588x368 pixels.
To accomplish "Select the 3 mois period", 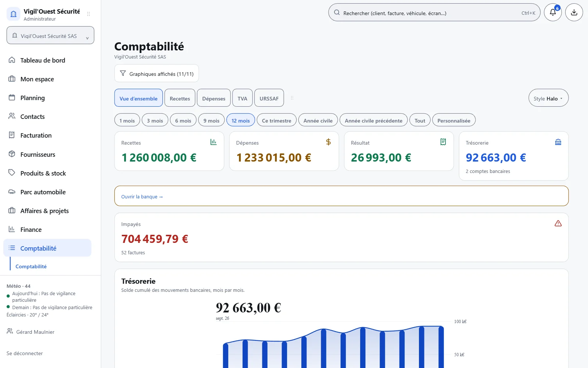I will 155,120.
